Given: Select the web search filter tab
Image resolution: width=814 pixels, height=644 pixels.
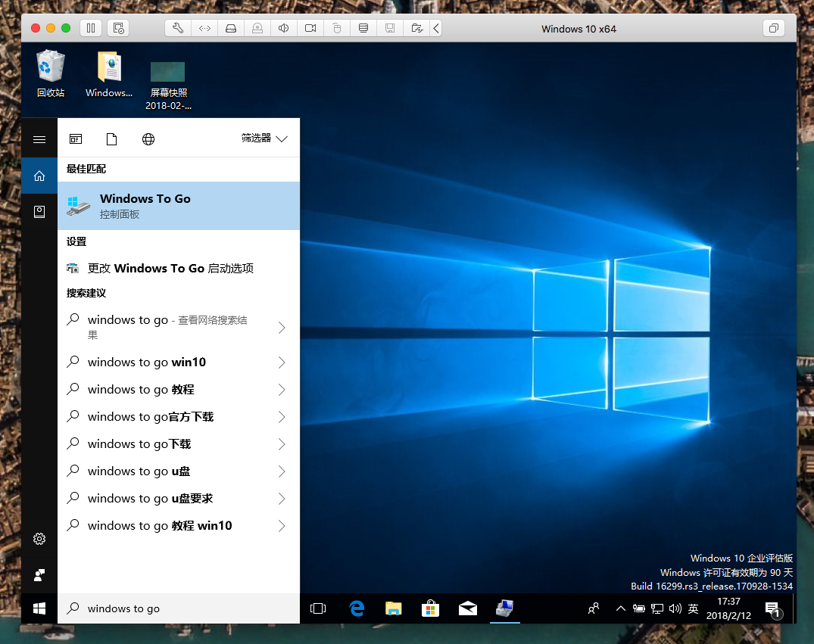Looking at the screenshot, I should pyautogui.click(x=148, y=138).
